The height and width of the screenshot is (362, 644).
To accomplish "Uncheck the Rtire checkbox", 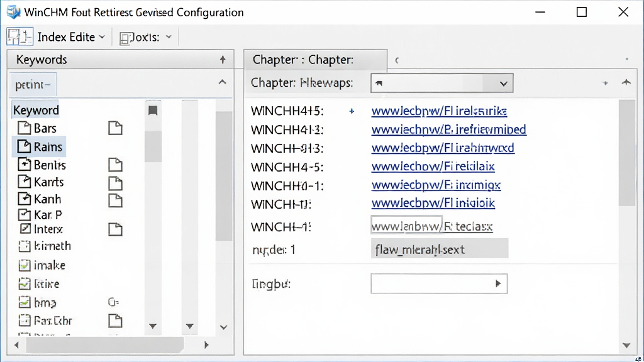I will tap(25, 283).
